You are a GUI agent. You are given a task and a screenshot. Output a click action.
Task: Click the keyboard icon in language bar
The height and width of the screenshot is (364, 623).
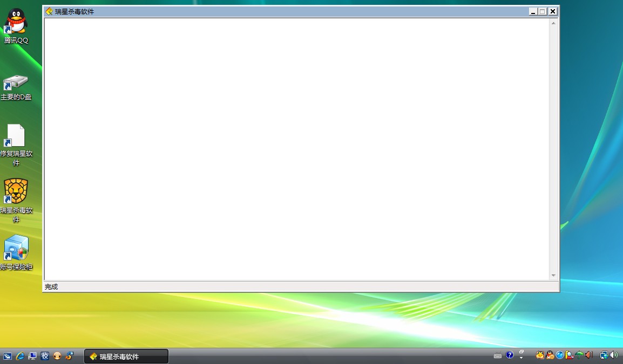[x=498, y=356]
